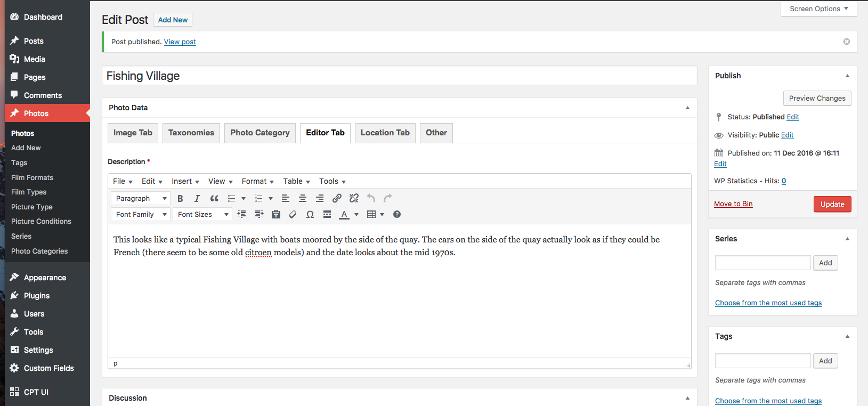Paste as text clipboard icon
Image resolution: width=868 pixels, height=406 pixels.
[x=276, y=214]
